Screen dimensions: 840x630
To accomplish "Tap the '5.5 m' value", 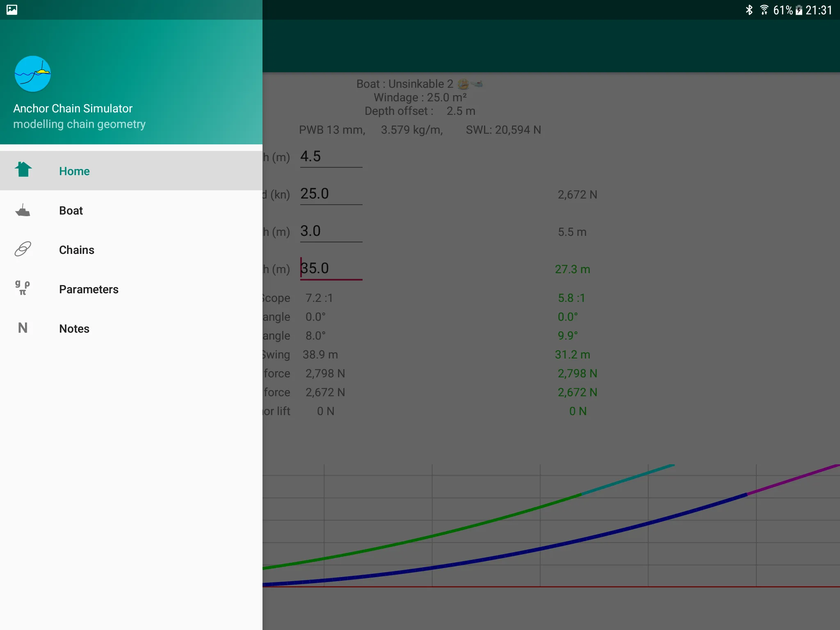I will pos(572,232).
